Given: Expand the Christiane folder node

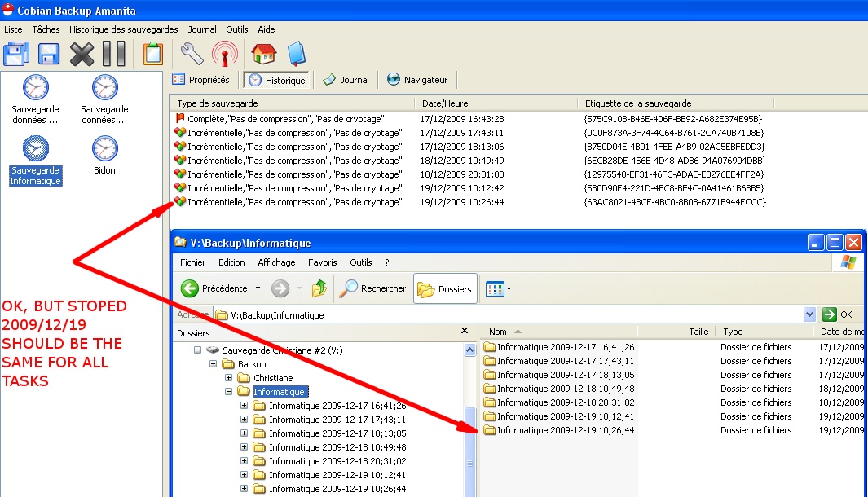Looking at the screenshot, I should point(229,377).
